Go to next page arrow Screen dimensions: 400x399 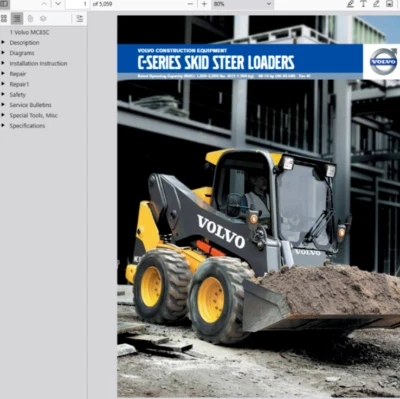click(58, 4)
